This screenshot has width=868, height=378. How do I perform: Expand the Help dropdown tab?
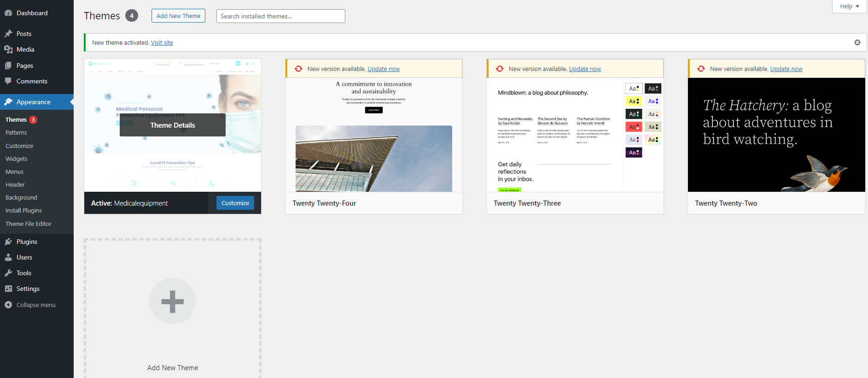849,6
